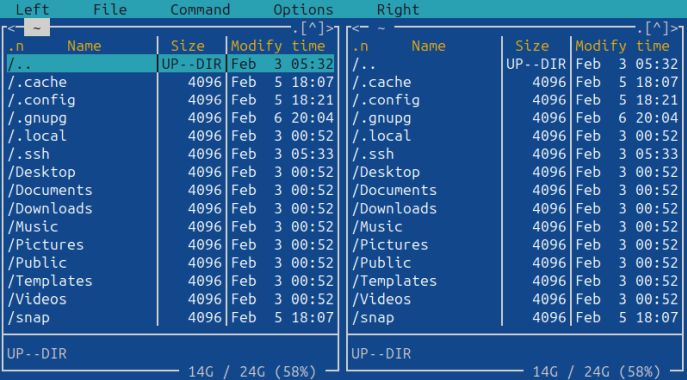The width and height of the screenshot is (687, 380).
Task: Open left panel's [^] directory history list
Action: 312,28
